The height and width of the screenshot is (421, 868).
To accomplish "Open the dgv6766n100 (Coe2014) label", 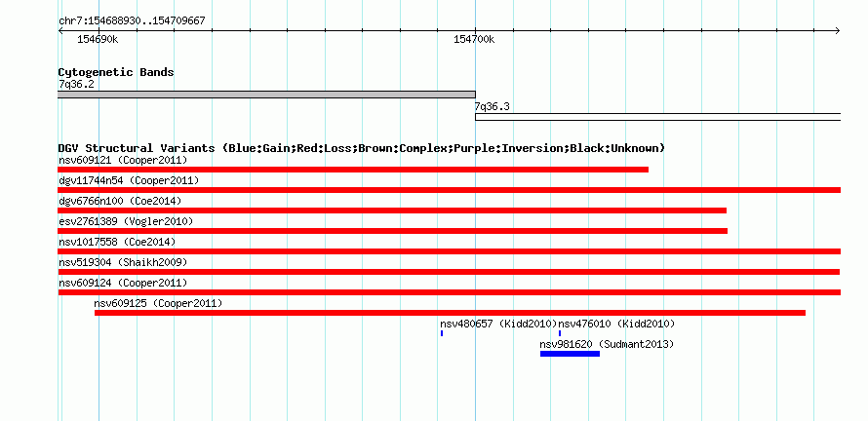I will (120, 201).
